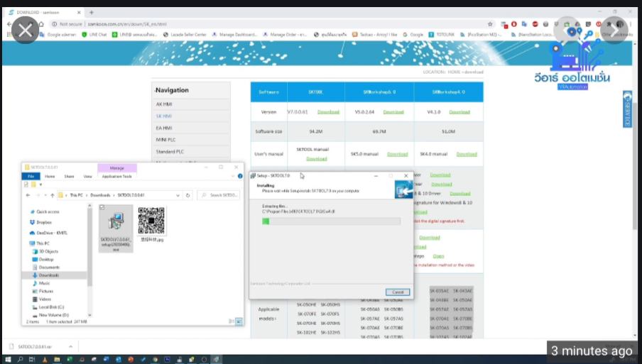Toggle the checkbox on the setup exe file

102,207
